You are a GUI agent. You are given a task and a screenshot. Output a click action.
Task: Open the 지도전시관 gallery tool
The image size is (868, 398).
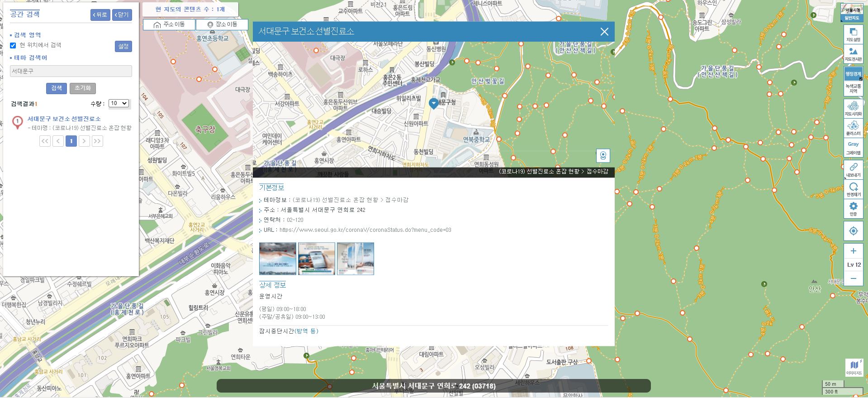coord(853,54)
